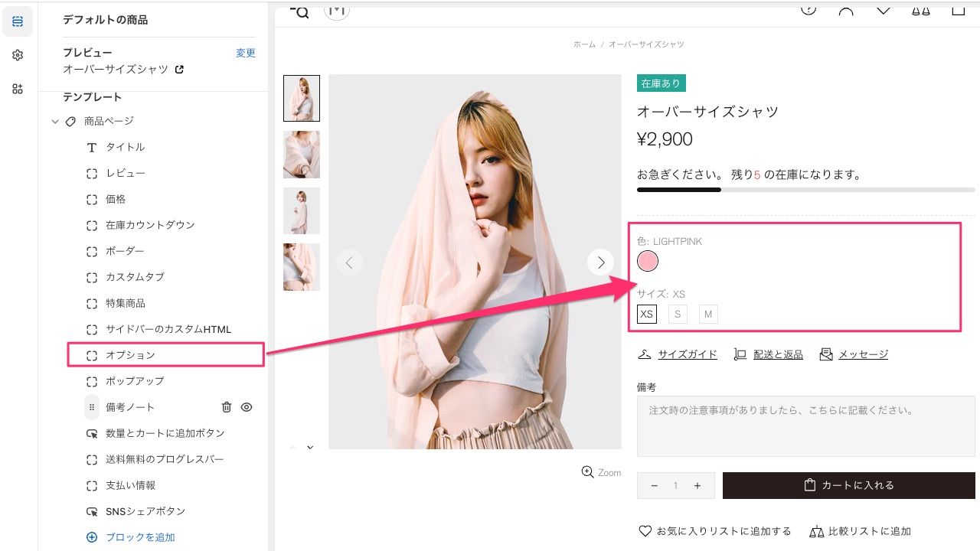This screenshot has height=551, width=980.
Task: Open the Sections icon in left rail
Action: point(18,21)
